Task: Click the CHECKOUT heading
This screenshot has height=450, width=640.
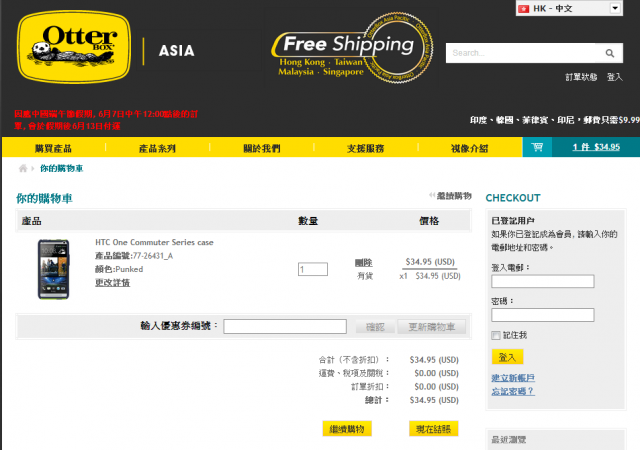Action: click(513, 198)
